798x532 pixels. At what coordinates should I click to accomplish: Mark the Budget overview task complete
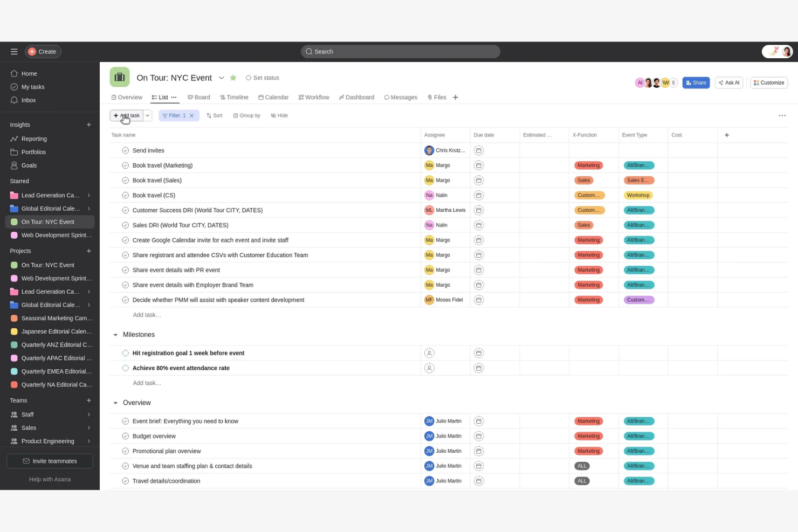125,436
